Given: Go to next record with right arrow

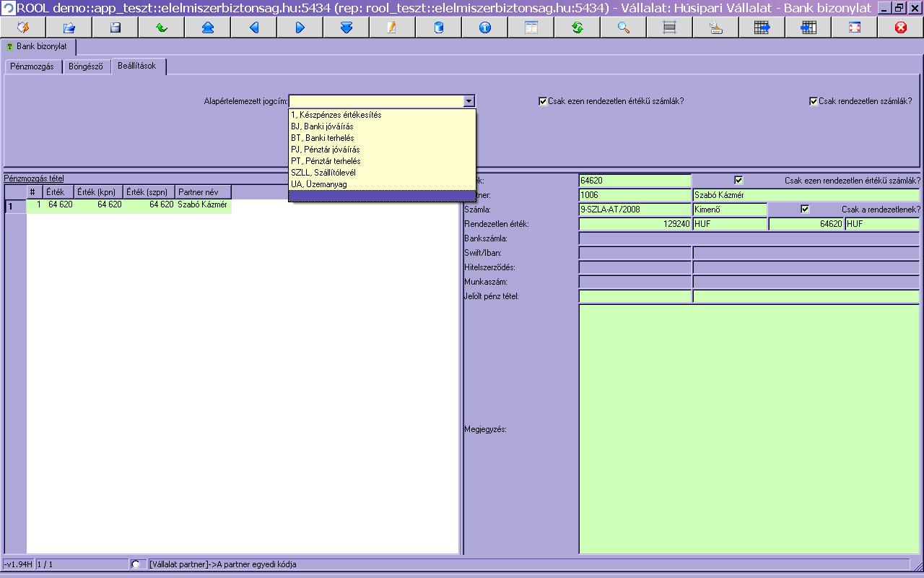Looking at the screenshot, I should (x=300, y=27).
